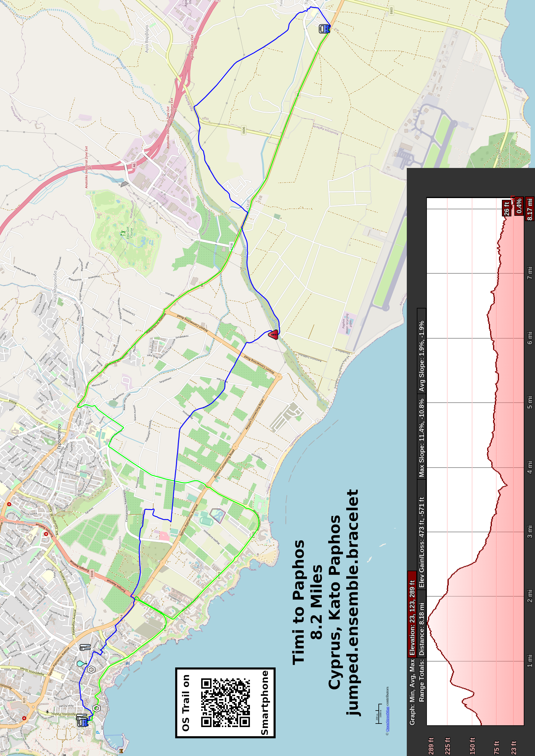Select the restaurant fork-and-knife icon

[85, 647]
